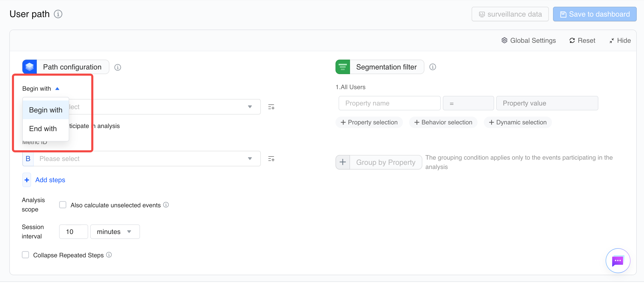Collapse the Begin with dropdown arrow
This screenshot has height=284, width=644.
coord(57,89)
